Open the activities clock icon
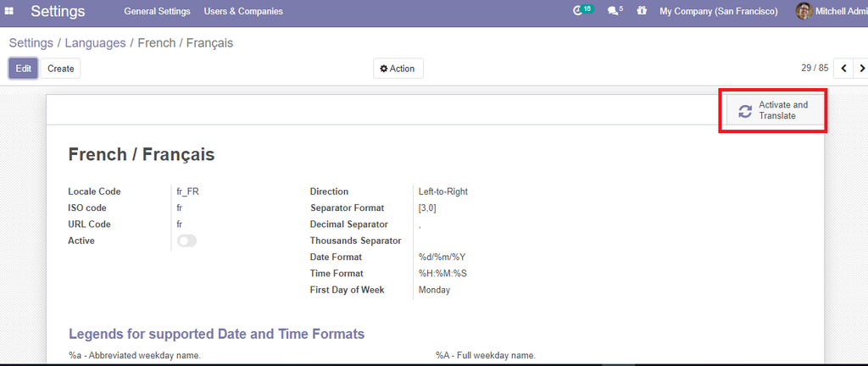 [x=579, y=11]
